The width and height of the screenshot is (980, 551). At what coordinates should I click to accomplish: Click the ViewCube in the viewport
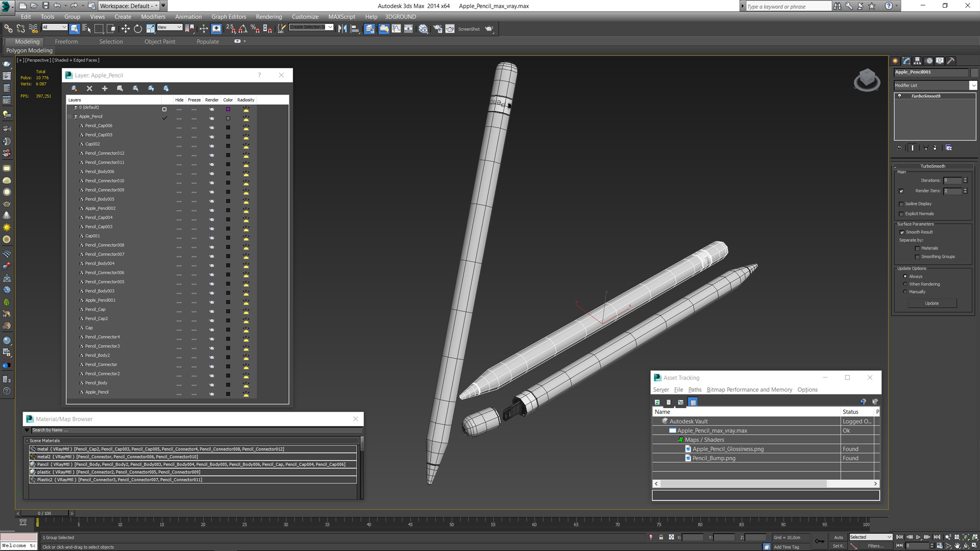867,80
